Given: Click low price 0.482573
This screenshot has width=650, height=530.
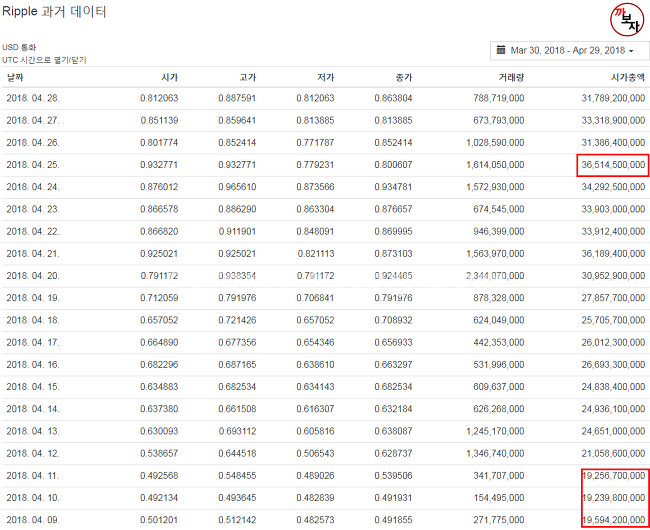Looking at the screenshot, I should (x=315, y=520).
